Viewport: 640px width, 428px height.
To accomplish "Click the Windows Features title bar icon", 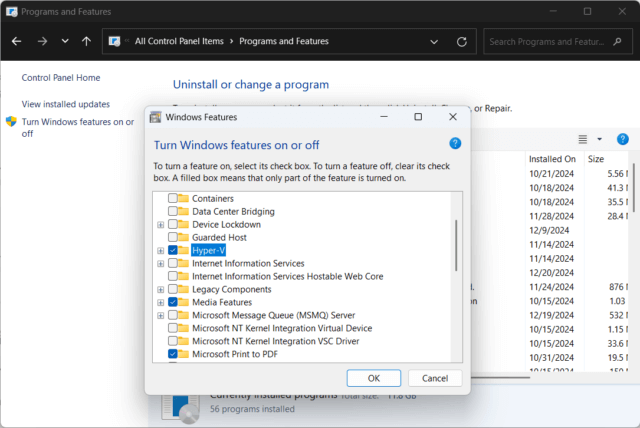I will click(x=155, y=117).
